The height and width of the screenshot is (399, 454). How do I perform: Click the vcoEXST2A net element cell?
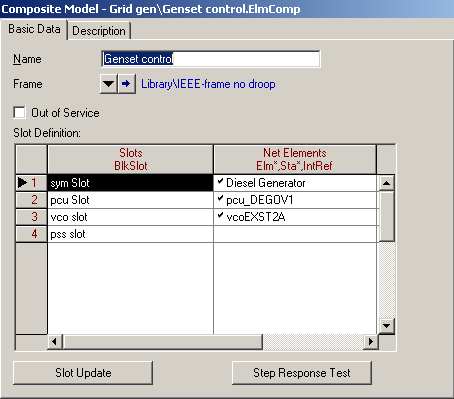click(295, 217)
